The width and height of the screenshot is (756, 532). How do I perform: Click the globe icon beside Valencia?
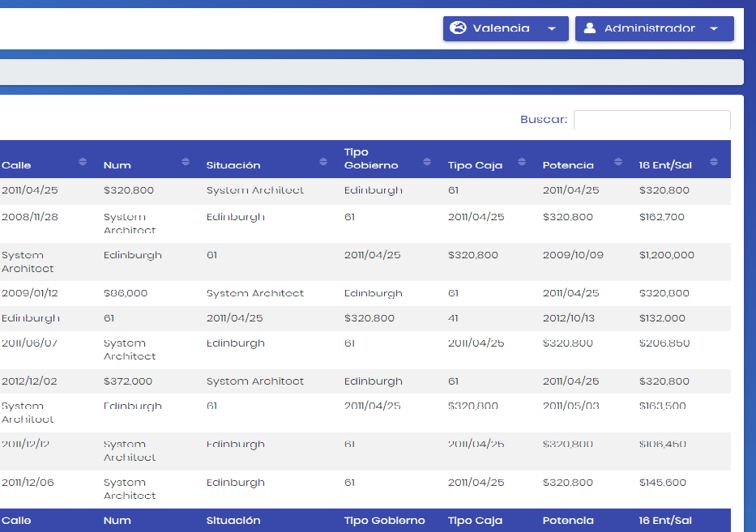[458, 28]
